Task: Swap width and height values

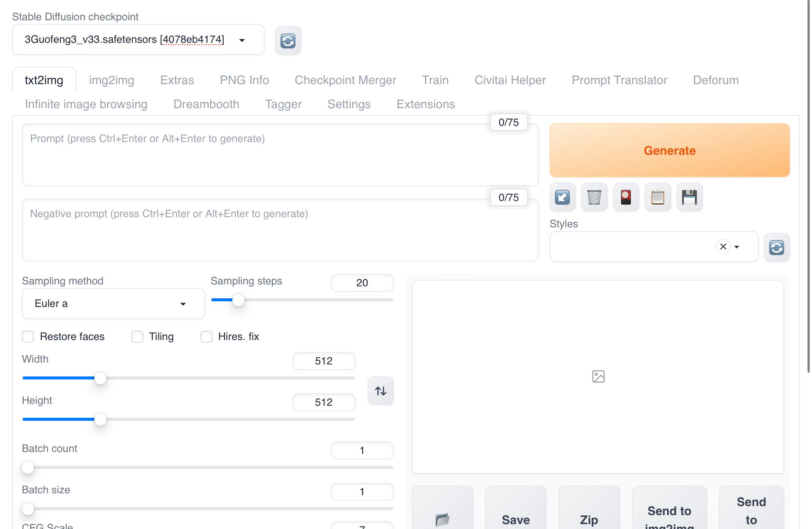Action: coord(380,391)
